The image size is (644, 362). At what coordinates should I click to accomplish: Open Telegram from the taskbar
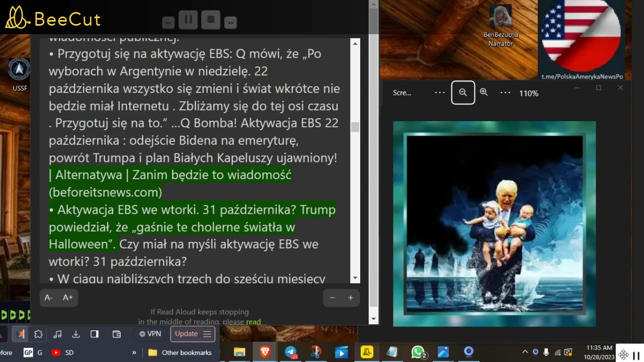tap(291, 352)
